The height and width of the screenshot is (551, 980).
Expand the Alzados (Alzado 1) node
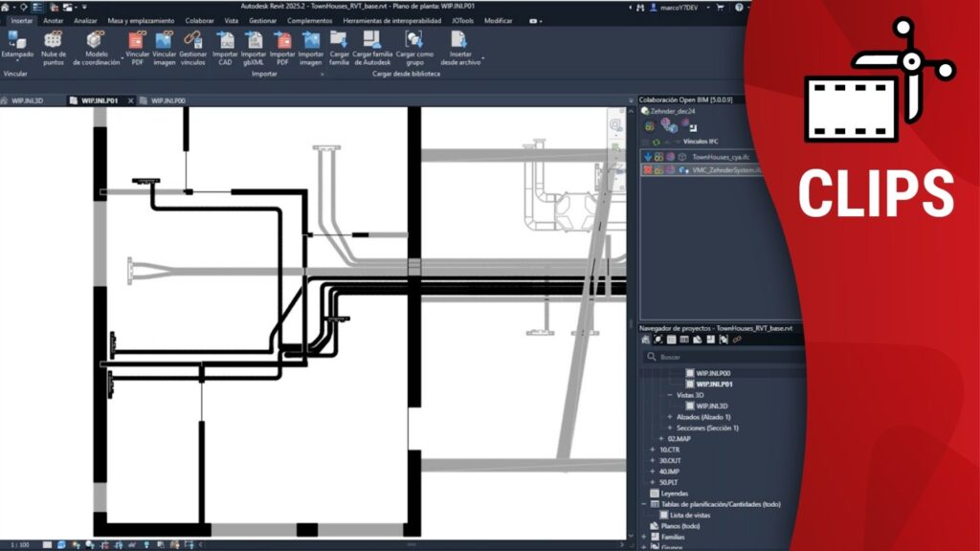tap(670, 417)
